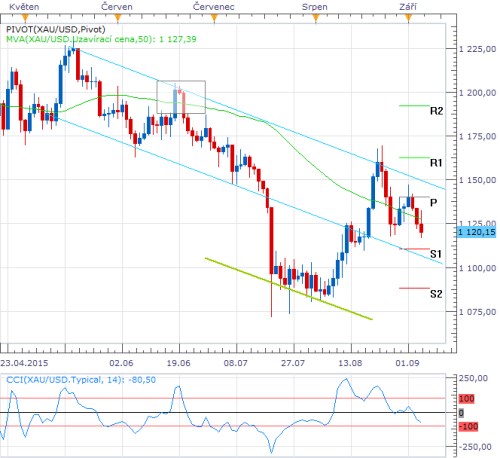This screenshot has width=500, height=458.
Task: Click the 02.06 date axis label
Action: click(x=121, y=363)
